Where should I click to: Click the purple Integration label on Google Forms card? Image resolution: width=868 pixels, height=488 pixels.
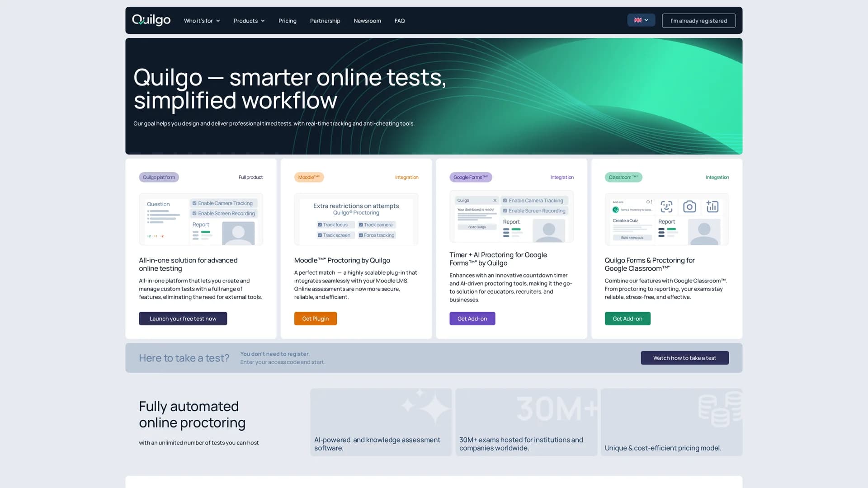click(x=562, y=177)
